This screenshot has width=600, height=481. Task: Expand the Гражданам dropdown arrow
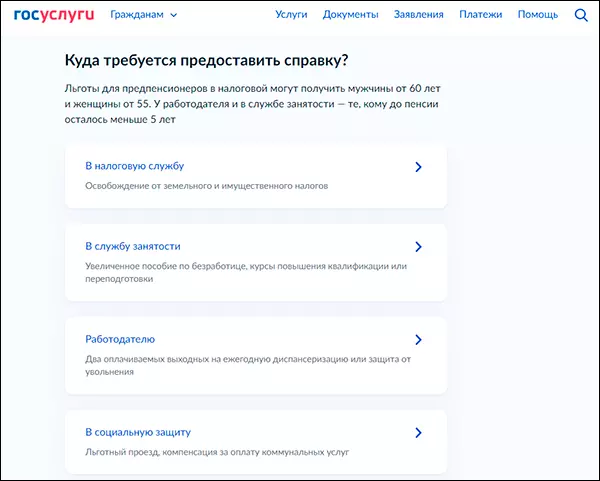click(174, 16)
